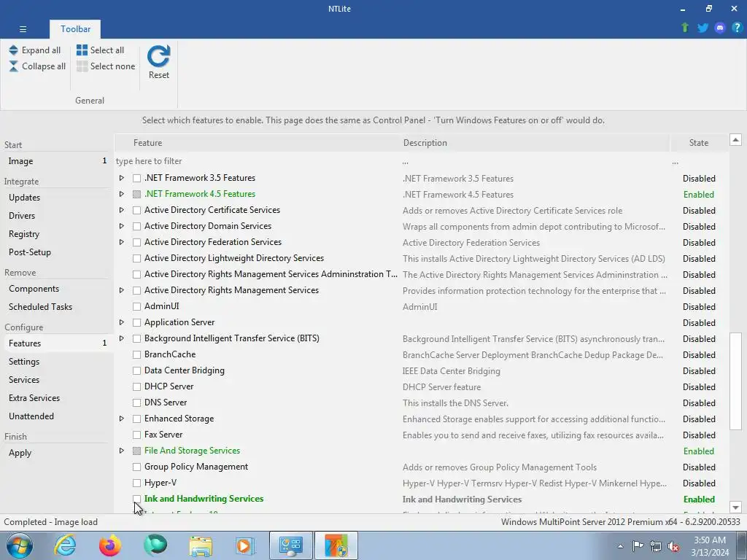Click the blue Help question mark
Screen dimensions: 747x560
(x=737, y=28)
